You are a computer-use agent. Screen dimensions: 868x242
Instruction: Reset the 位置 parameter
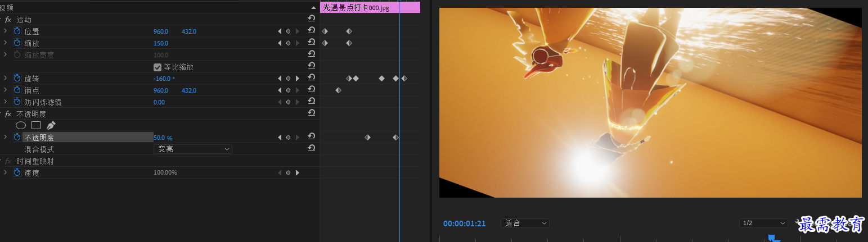[x=311, y=31]
